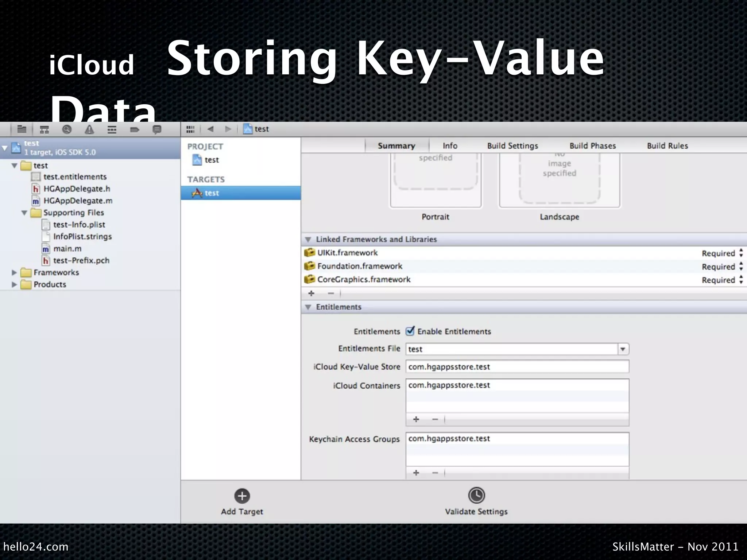The height and width of the screenshot is (560, 747).
Task: Expand the Frameworks group
Action: 14,272
